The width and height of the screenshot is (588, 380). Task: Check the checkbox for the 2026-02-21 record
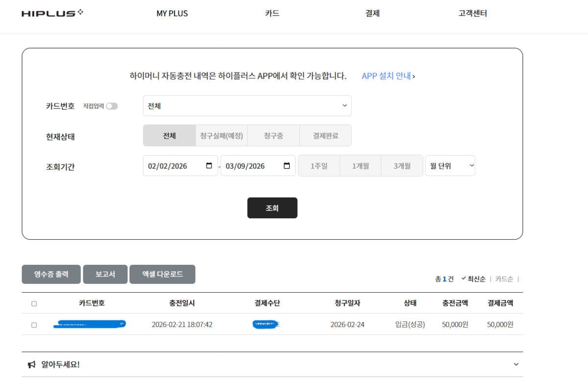pos(33,324)
